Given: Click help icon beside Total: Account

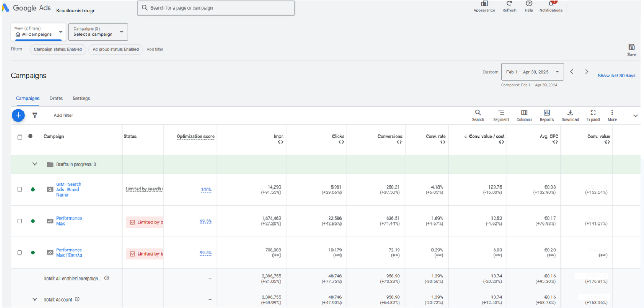Looking at the screenshot, I should pyautogui.click(x=77, y=299).
